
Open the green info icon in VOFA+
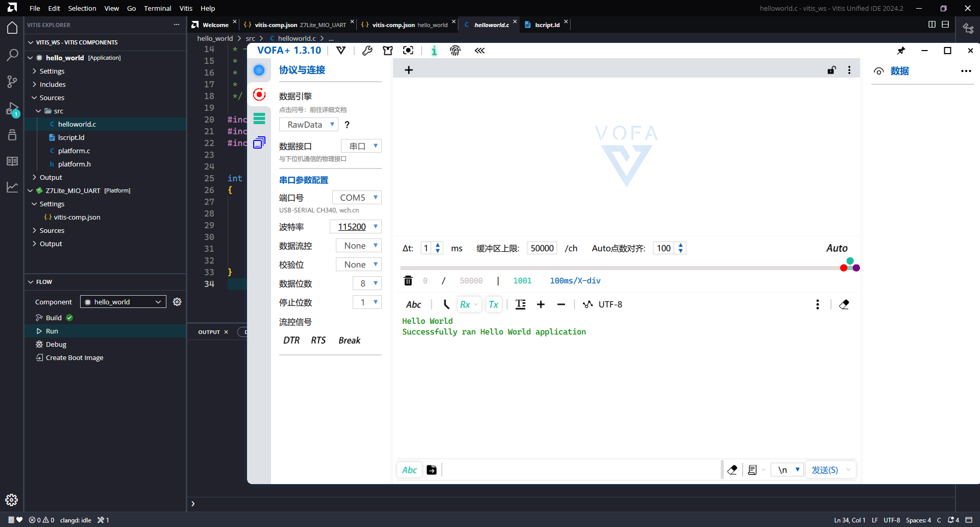pos(434,51)
